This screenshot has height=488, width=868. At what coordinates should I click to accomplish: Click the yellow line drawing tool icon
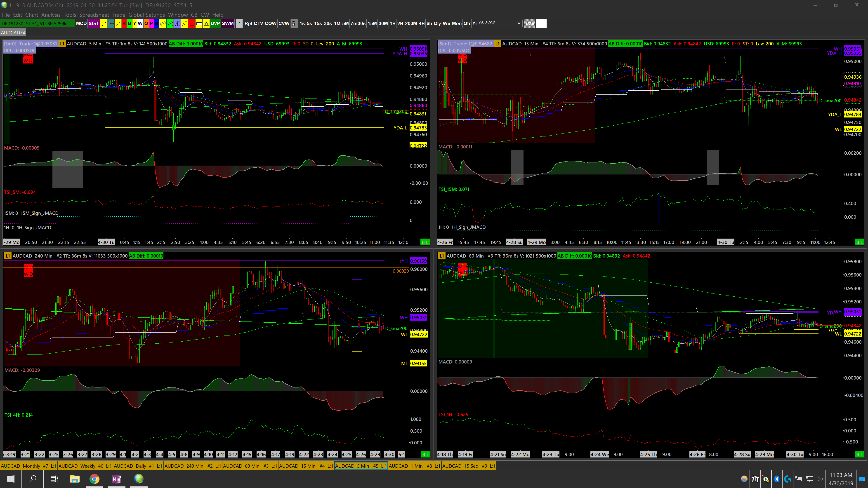coord(104,23)
